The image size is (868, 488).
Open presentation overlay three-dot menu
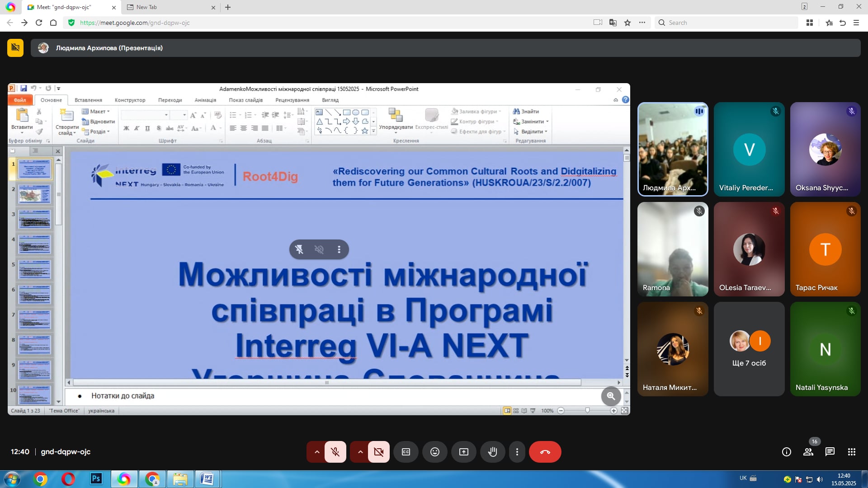click(339, 249)
